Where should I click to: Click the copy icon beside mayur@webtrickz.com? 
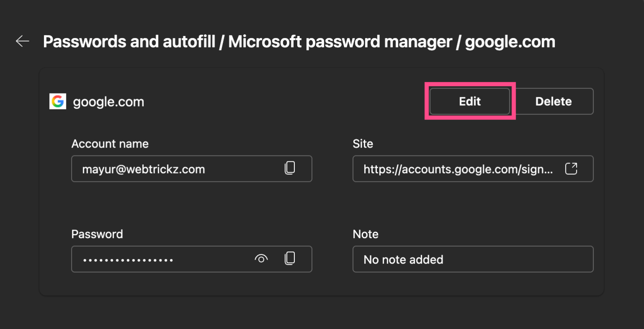click(x=290, y=168)
